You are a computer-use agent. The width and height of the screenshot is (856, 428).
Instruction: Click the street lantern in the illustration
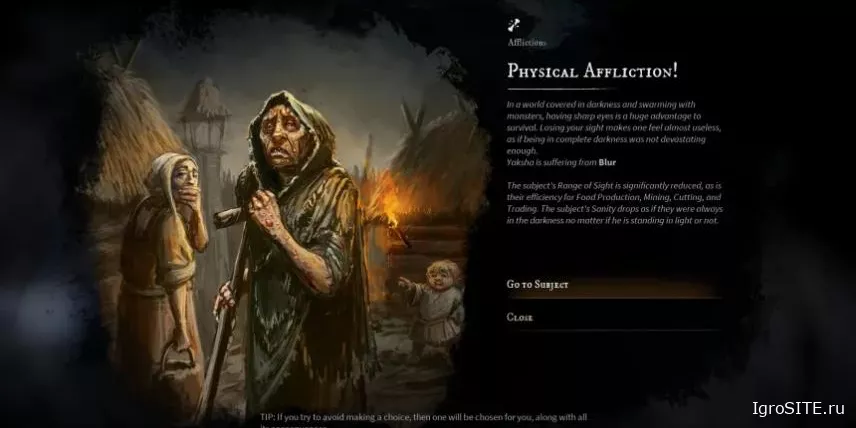205,123
